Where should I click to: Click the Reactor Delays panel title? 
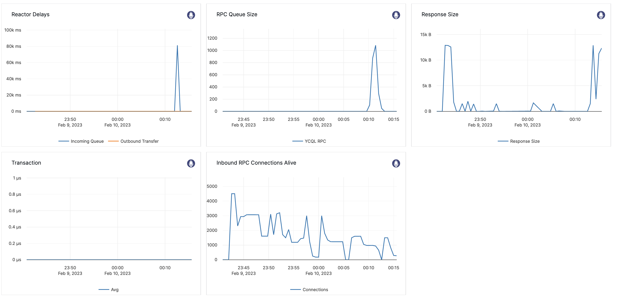pos(30,14)
